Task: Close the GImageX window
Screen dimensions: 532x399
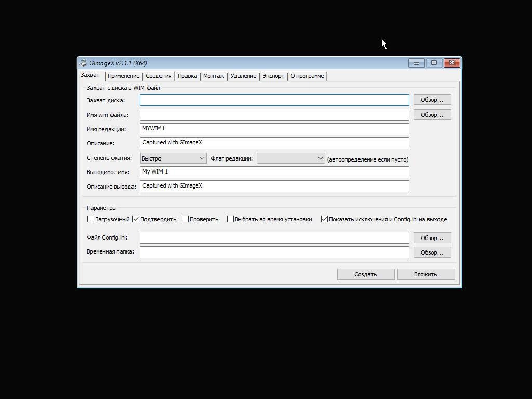Action: (x=452, y=63)
